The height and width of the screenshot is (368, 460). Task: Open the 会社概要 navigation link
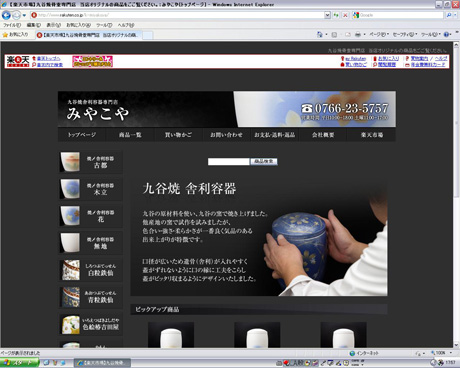pyautogui.click(x=323, y=135)
